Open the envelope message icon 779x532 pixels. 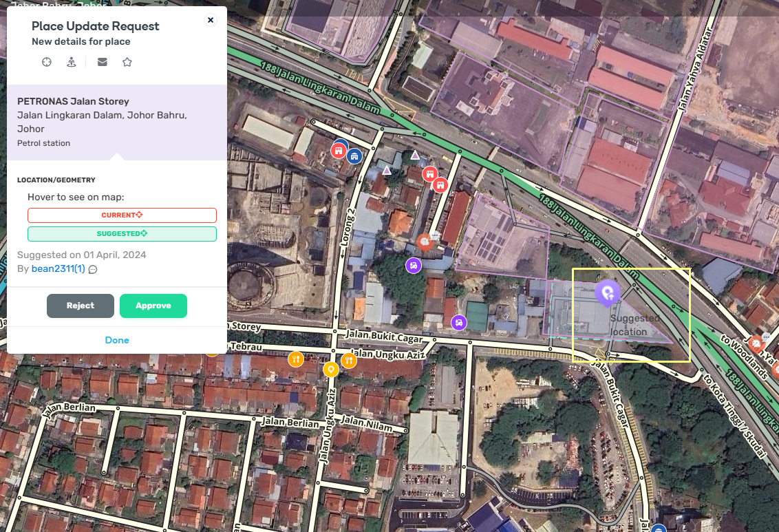click(x=103, y=62)
